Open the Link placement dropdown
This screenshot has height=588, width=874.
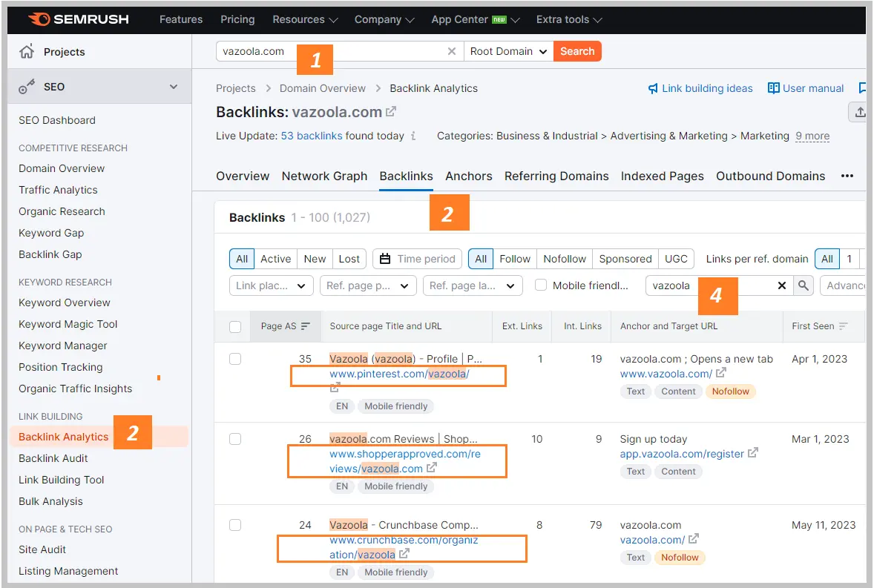[270, 285]
